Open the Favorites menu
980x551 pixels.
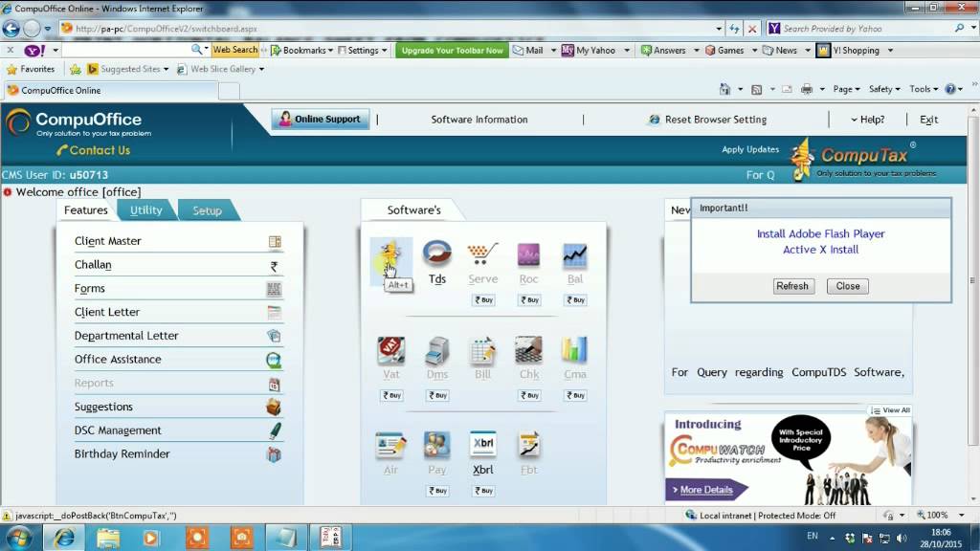pos(31,69)
